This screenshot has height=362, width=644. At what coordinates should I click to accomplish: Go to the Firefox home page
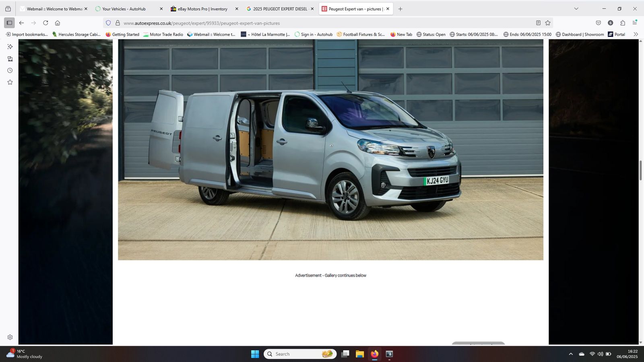(58, 23)
